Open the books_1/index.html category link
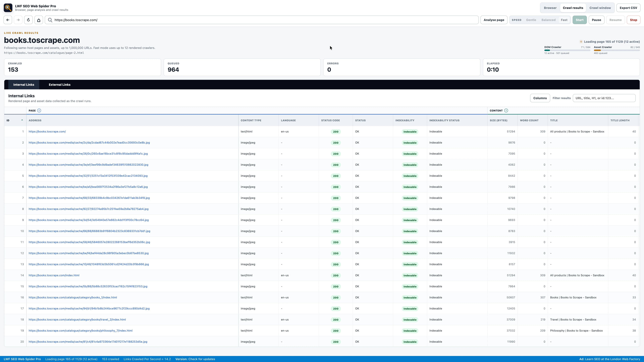644x362 pixels. 72,298
